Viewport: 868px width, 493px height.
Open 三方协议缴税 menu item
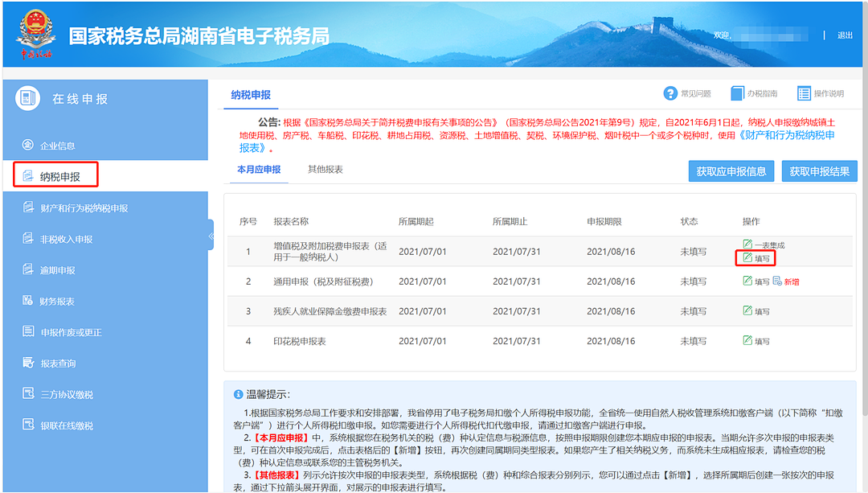coord(67,394)
